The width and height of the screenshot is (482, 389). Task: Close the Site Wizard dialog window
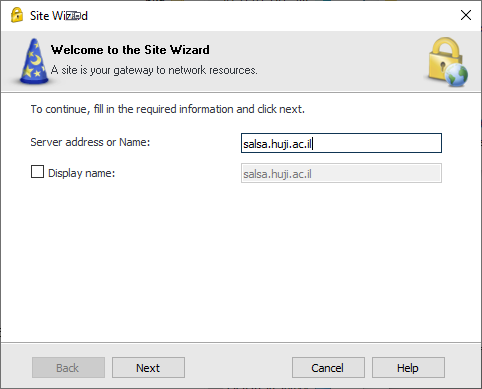click(x=466, y=15)
